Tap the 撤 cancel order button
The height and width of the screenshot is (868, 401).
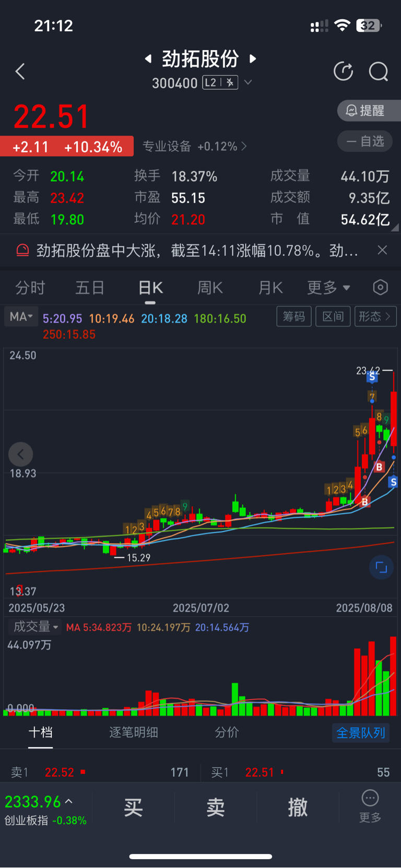298,807
